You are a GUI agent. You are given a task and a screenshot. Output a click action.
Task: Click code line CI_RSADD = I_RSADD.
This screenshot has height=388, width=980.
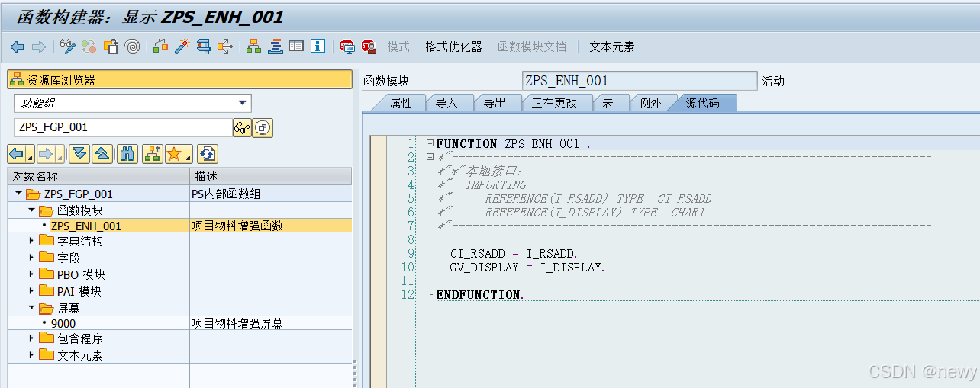514,253
